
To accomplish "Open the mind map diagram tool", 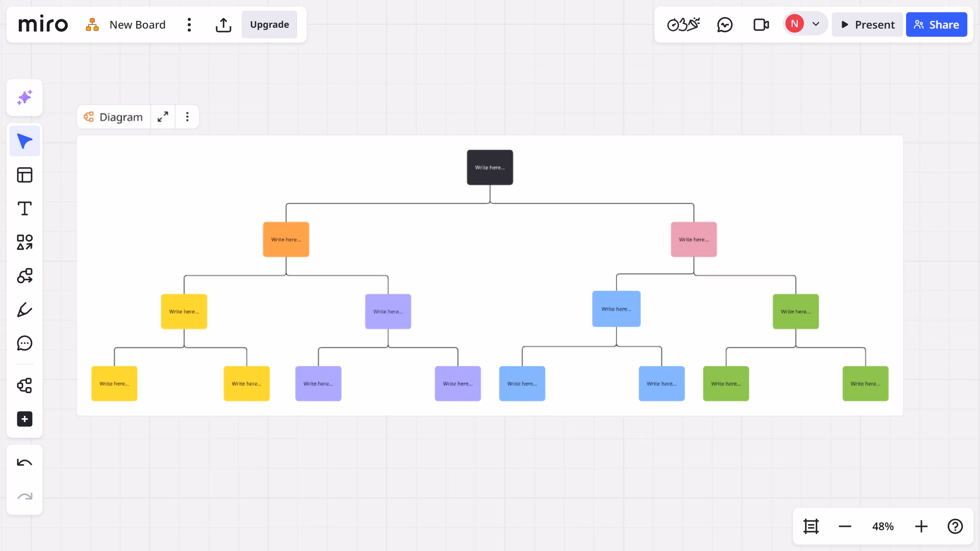I will (x=24, y=385).
